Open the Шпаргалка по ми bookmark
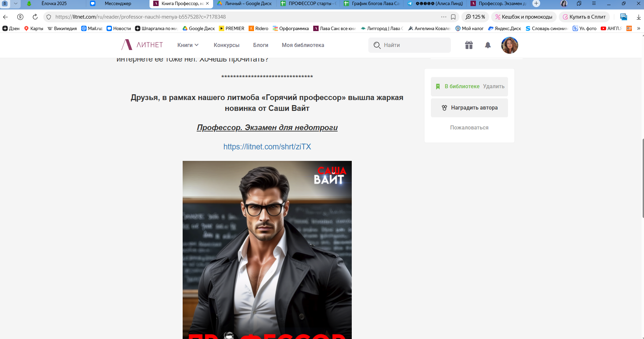644x339 pixels. (x=156, y=28)
